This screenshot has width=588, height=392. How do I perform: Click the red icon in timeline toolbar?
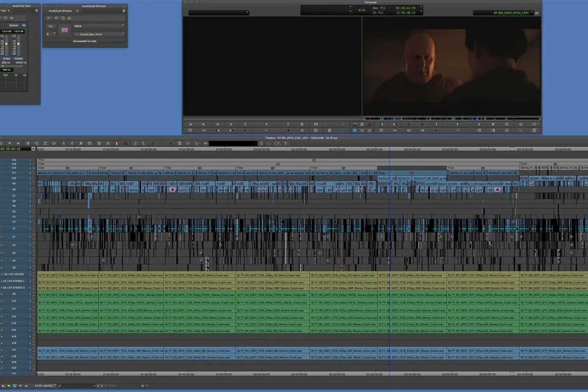(x=125, y=144)
